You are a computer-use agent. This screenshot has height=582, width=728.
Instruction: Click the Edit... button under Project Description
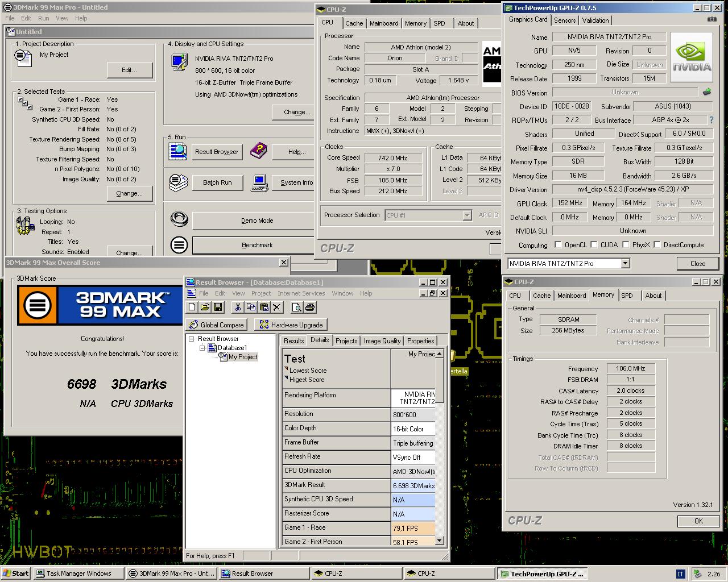[x=130, y=70]
